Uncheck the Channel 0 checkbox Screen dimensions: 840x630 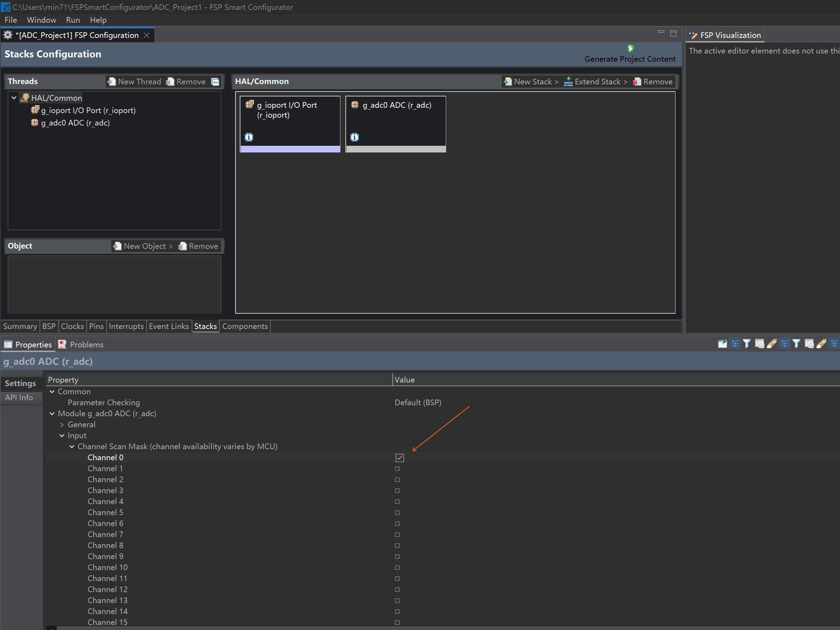400,458
